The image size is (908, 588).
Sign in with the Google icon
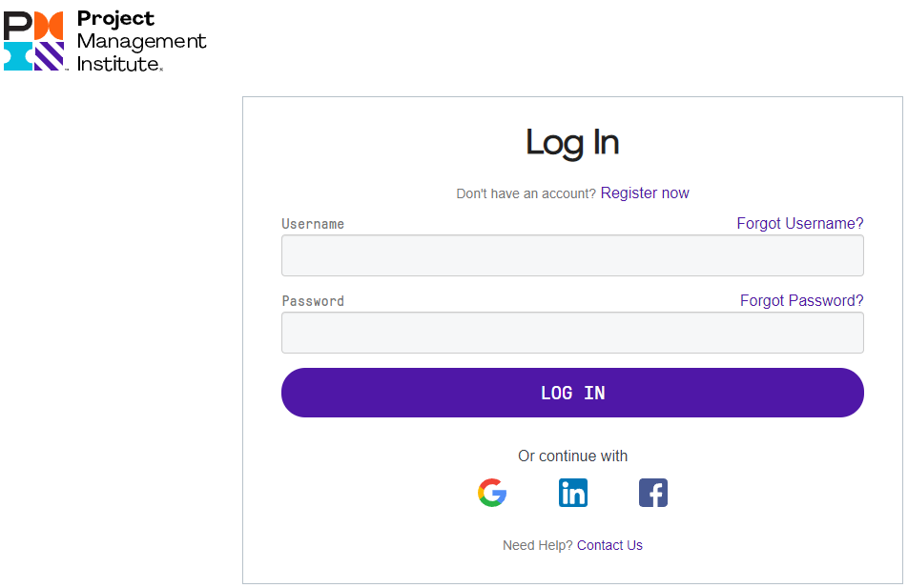[x=492, y=493]
